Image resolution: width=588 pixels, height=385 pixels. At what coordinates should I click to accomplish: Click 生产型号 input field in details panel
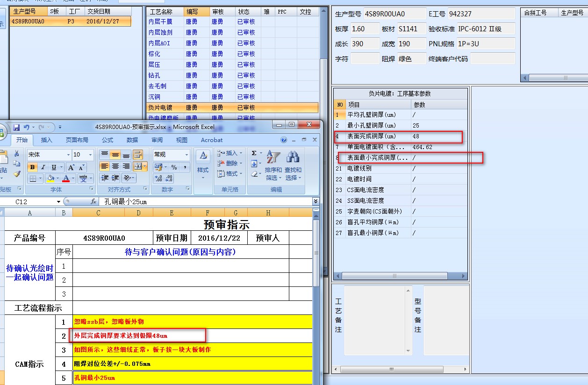tap(394, 14)
